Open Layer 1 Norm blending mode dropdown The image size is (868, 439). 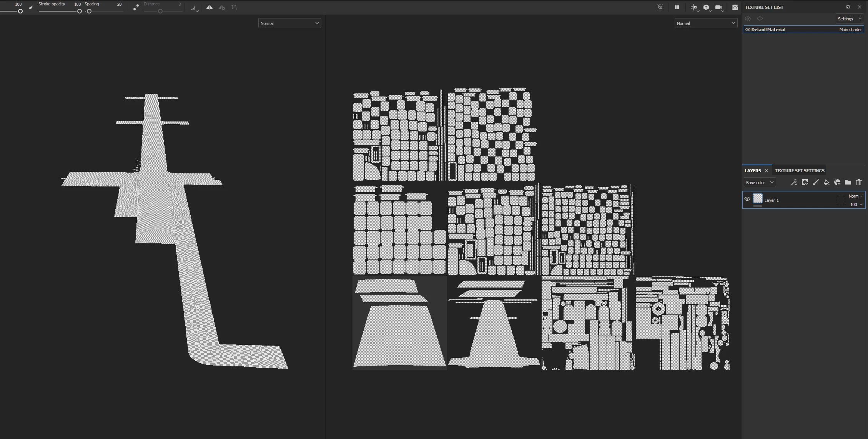(x=855, y=196)
